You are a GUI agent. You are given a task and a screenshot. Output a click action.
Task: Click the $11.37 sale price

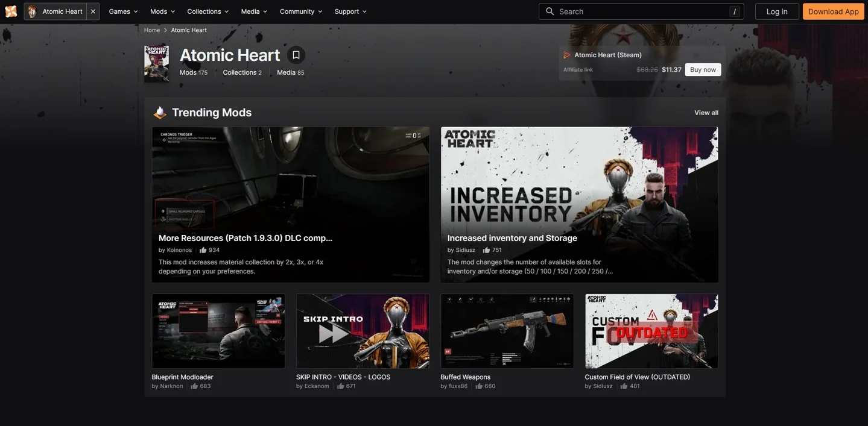(x=671, y=70)
